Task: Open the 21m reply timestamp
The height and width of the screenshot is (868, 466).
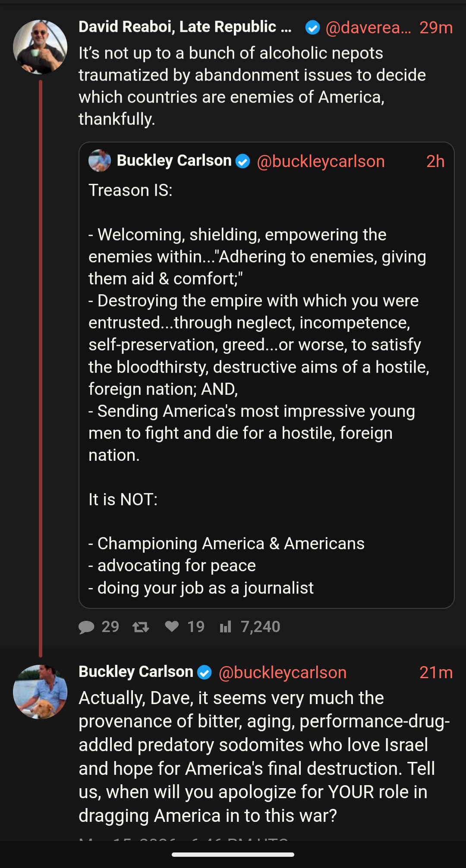Action: coord(436,673)
